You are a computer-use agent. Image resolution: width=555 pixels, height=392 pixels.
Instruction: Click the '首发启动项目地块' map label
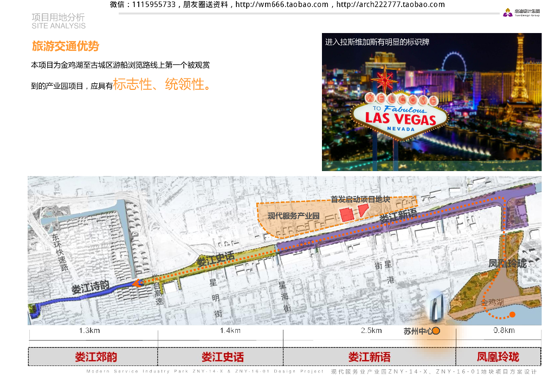tap(360, 199)
